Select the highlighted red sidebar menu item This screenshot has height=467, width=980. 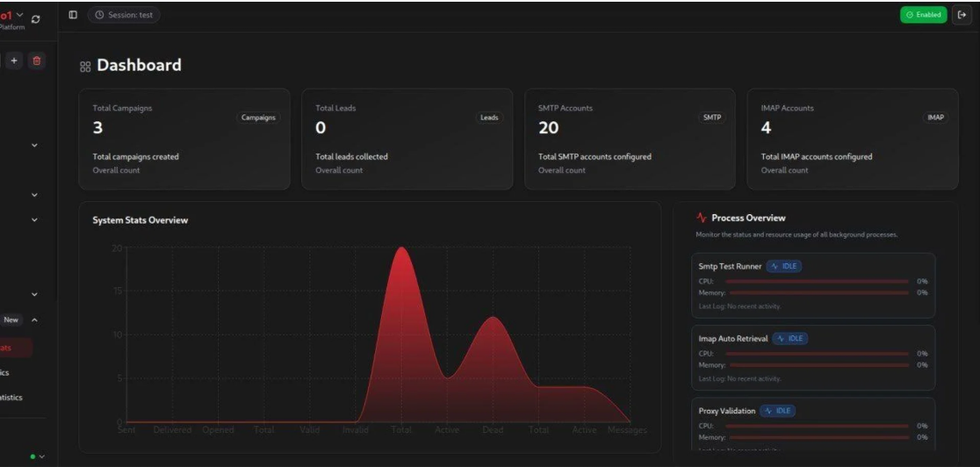pyautogui.click(x=15, y=348)
